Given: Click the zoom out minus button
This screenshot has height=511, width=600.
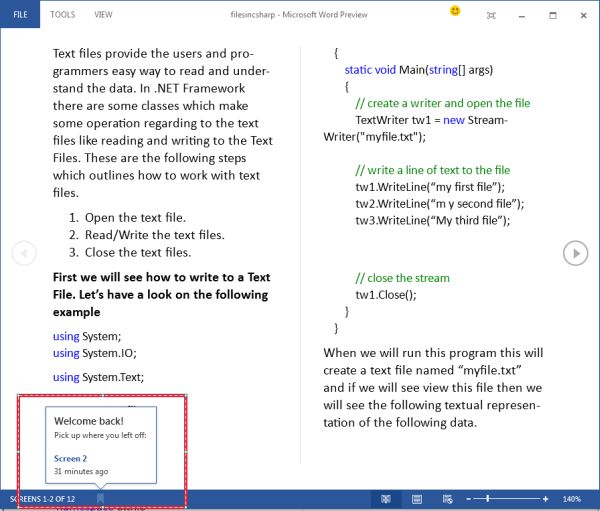Looking at the screenshot, I should pos(468,499).
